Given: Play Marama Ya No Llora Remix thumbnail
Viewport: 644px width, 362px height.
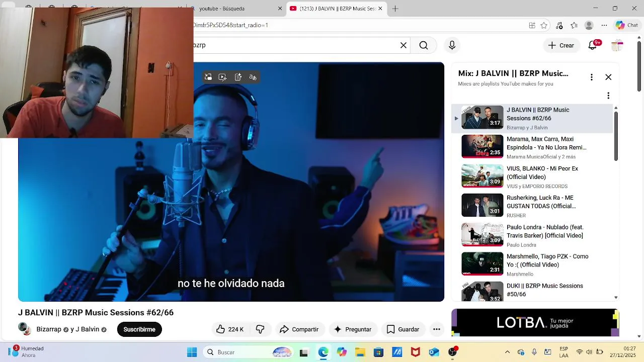Looking at the screenshot, I should point(482,146).
